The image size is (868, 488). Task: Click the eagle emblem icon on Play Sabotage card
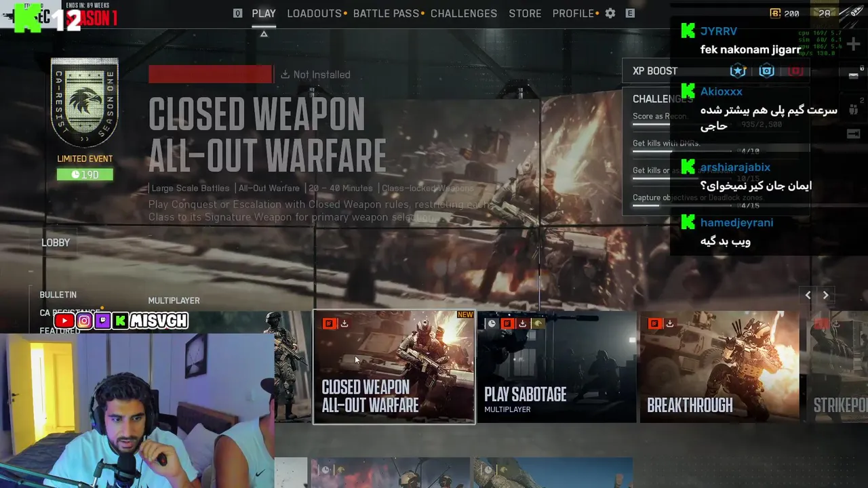tap(538, 323)
